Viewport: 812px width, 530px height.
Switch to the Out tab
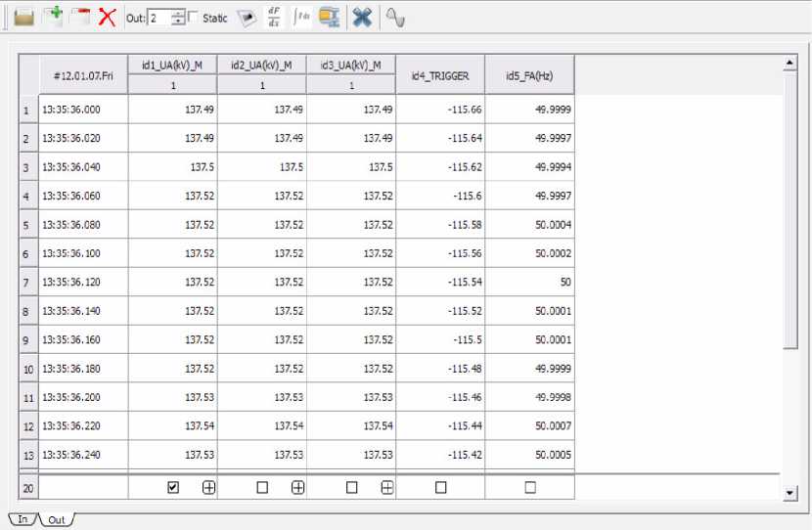[x=57, y=519]
